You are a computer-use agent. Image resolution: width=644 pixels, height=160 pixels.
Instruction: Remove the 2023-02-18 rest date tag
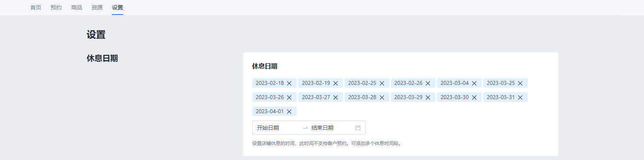point(289,83)
